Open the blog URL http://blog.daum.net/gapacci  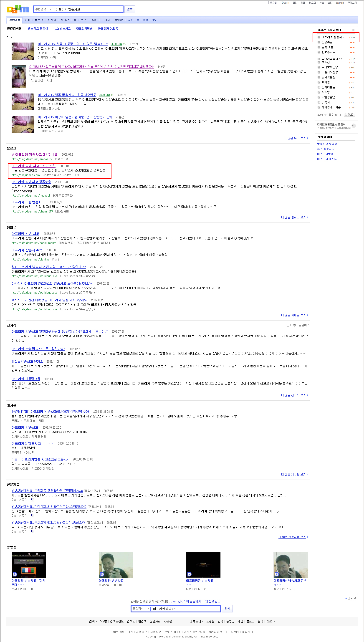click(31, 195)
